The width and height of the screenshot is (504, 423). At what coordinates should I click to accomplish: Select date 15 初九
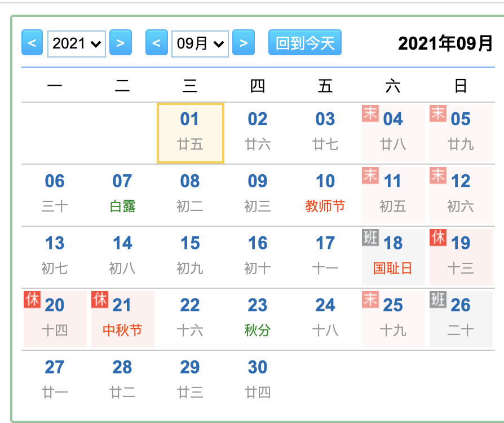tap(191, 257)
